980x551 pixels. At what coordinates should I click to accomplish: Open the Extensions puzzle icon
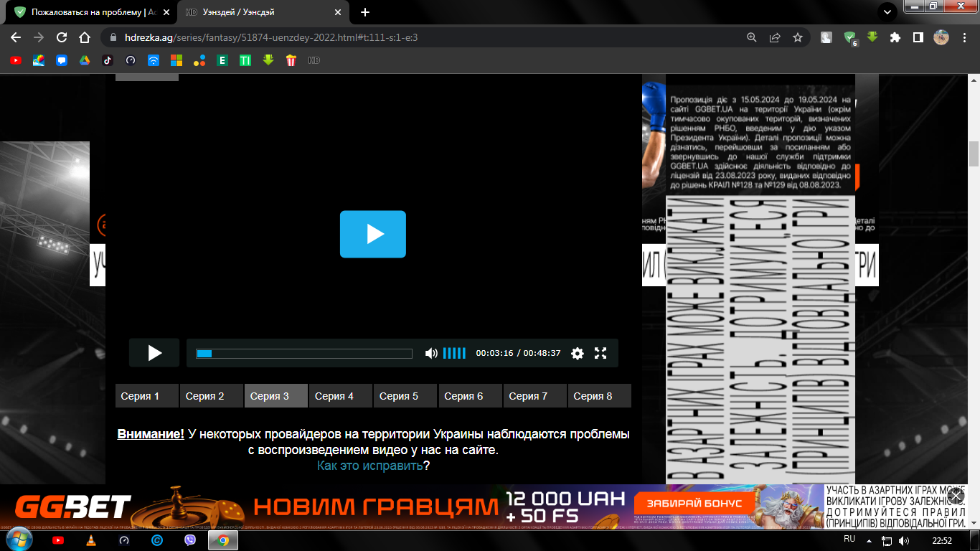pyautogui.click(x=895, y=38)
